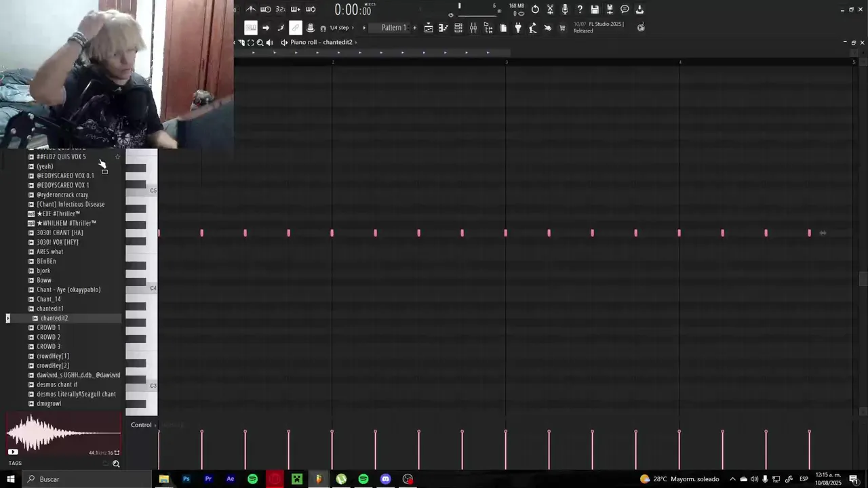Add new pattern with plus button
Screen dimensions: 868x488
pyautogui.click(x=415, y=28)
